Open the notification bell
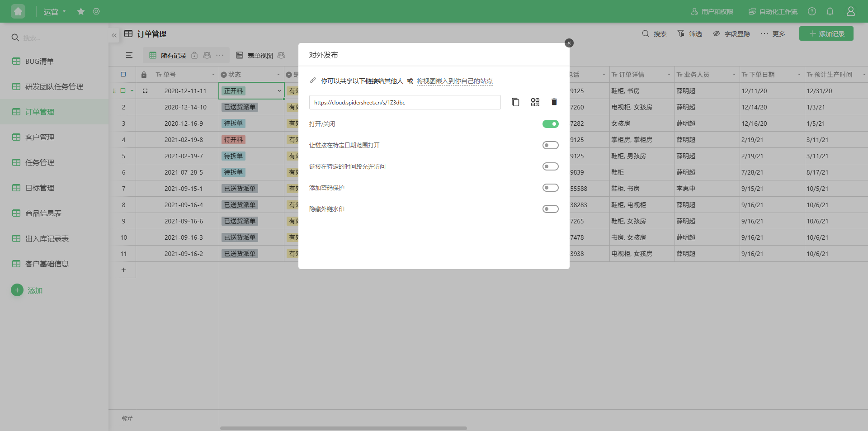 tap(830, 11)
